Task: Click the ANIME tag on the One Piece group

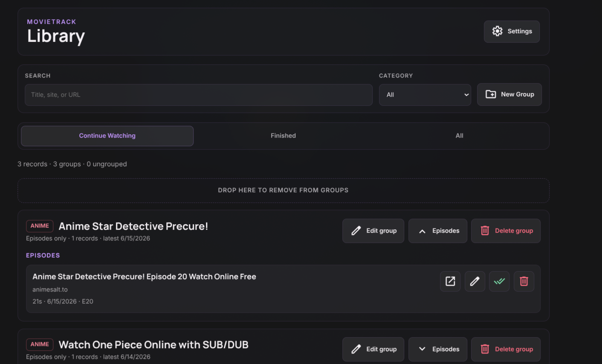Action: [40, 344]
